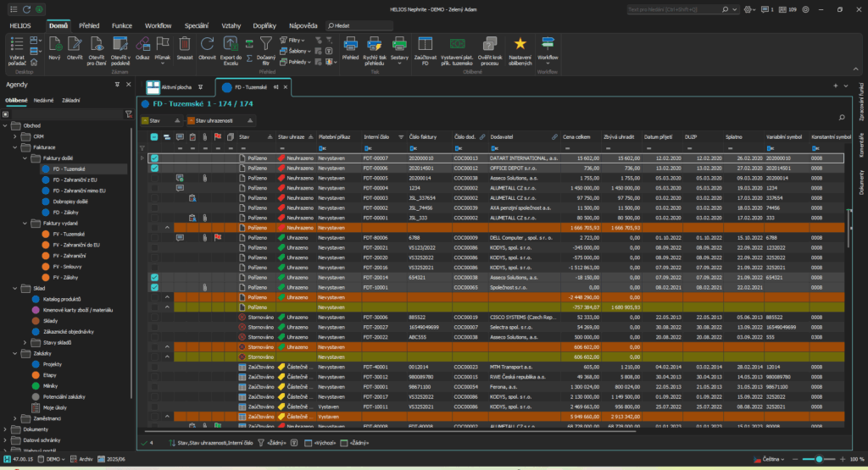Click the Odkaz link icon
The image size is (868, 470).
[x=144, y=44]
